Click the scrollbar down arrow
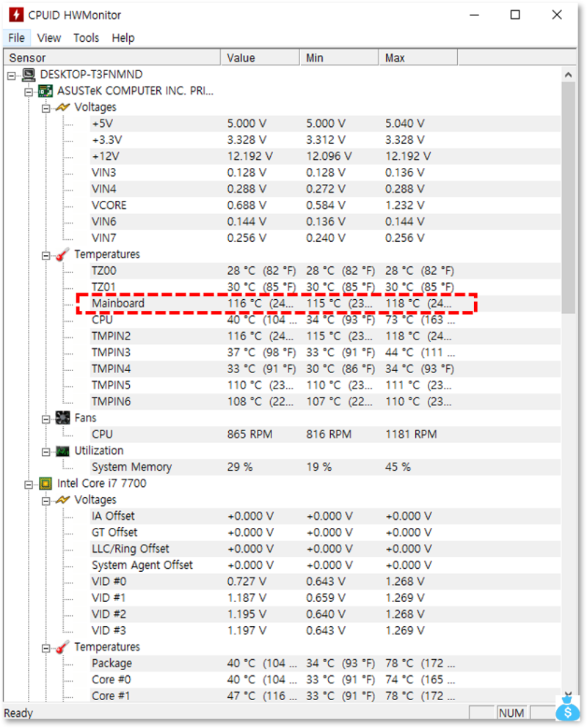 coord(568,695)
